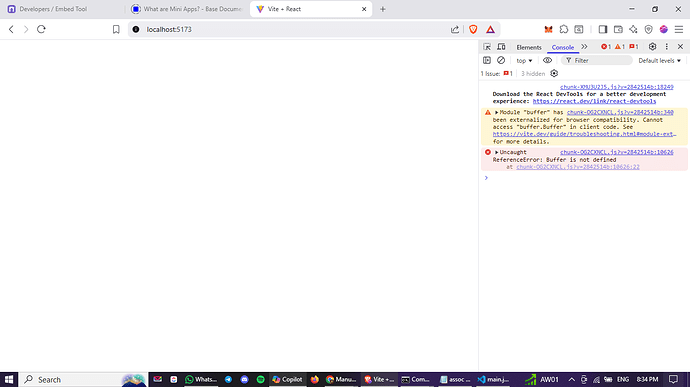Viewport: 690px width, 387px height.
Task: Focus the console Filter field
Action: (597, 60)
